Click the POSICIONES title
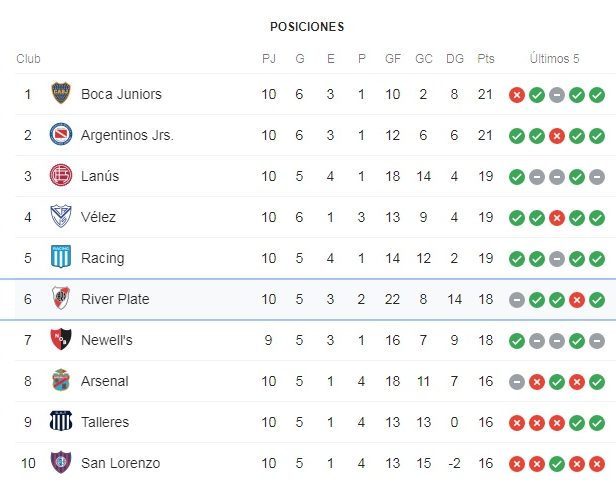The width and height of the screenshot is (616, 483). (x=307, y=27)
